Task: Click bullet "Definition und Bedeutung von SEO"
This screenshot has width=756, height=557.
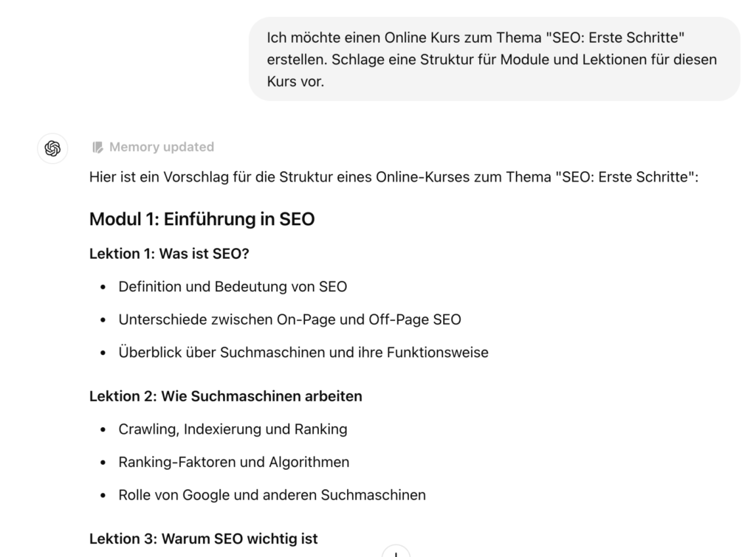Action: (x=233, y=286)
